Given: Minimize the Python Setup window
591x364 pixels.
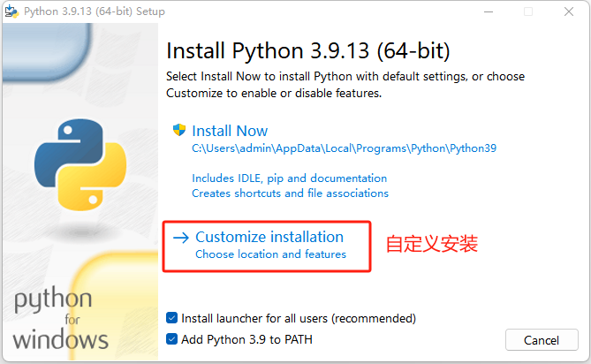Looking at the screenshot, I should coord(489,12).
